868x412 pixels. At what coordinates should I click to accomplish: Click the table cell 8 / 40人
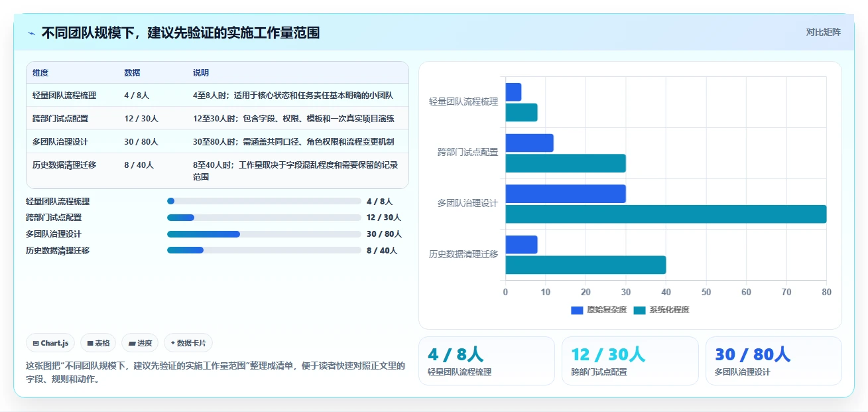pyautogui.click(x=139, y=165)
